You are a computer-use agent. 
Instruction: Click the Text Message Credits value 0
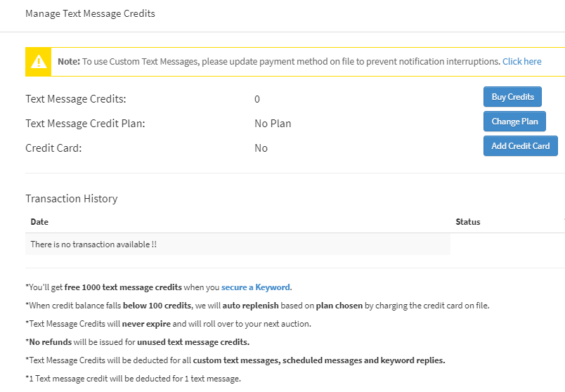click(x=257, y=99)
